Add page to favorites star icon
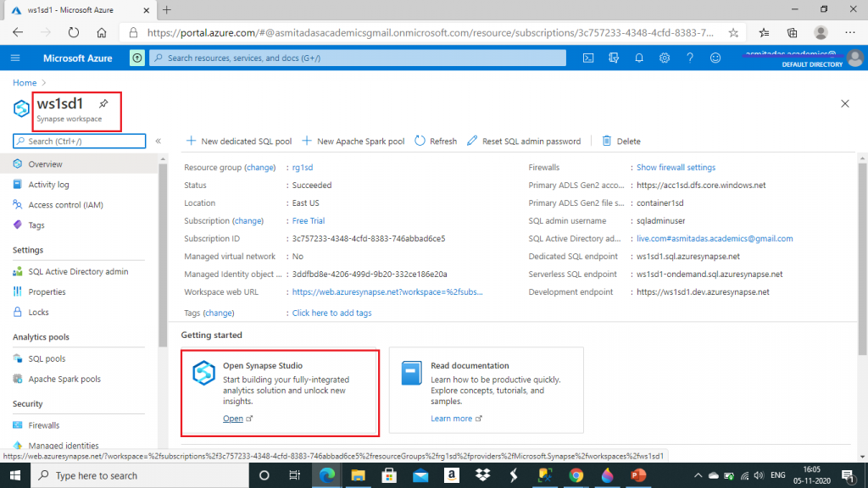868x488 pixels. [733, 33]
